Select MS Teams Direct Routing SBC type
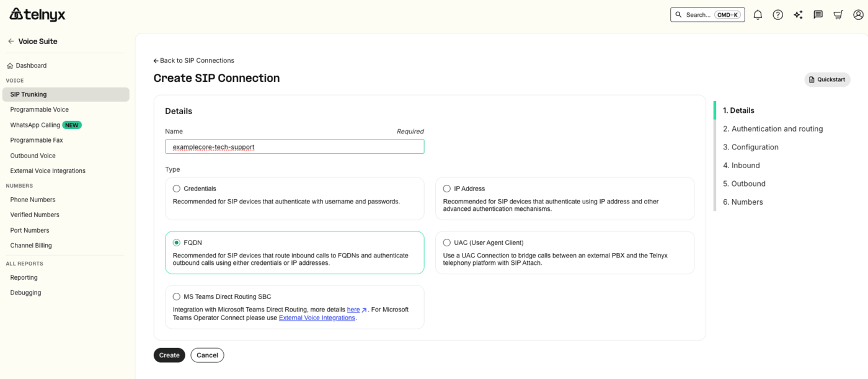This screenshot has width=868, height=379. [x=177, y=297]
